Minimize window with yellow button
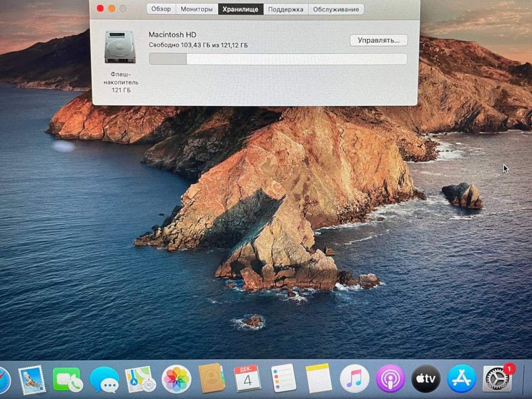 tap(112, 8)
